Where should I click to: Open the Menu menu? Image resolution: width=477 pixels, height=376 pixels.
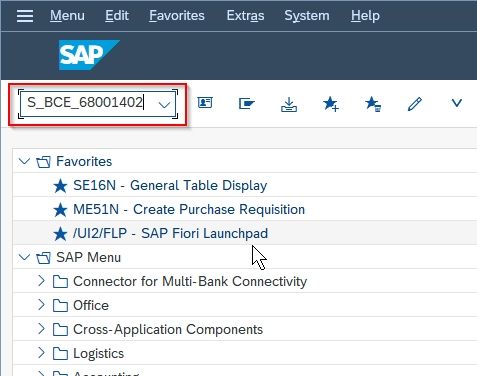67,16
